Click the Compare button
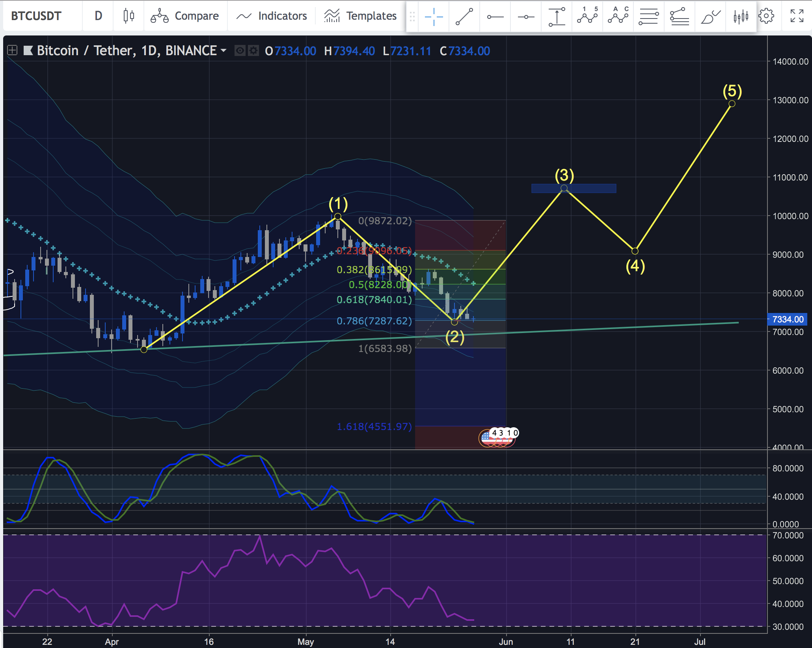The height and width of the screenshot is (648, 812). pos(185,16)
